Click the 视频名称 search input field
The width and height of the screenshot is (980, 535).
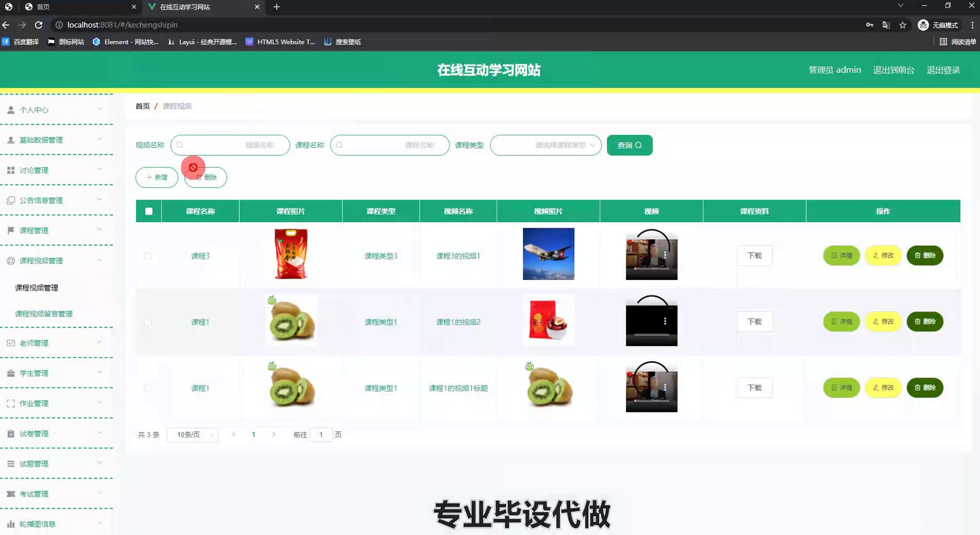[x=230, y=145]
